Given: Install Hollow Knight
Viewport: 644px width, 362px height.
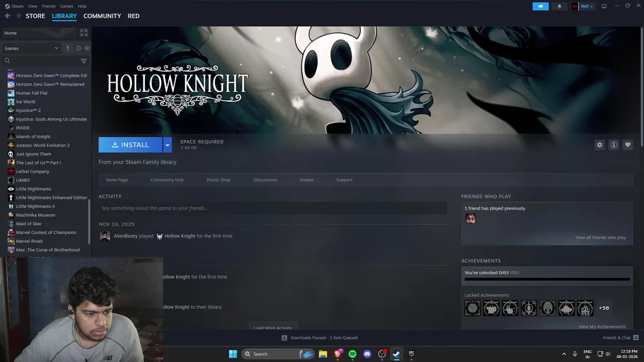Looking at the screenshot, I should [x=130, y=145].
